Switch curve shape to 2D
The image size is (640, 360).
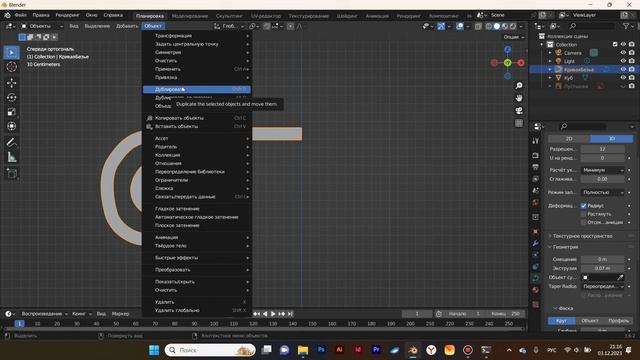[x=569, y=139]
